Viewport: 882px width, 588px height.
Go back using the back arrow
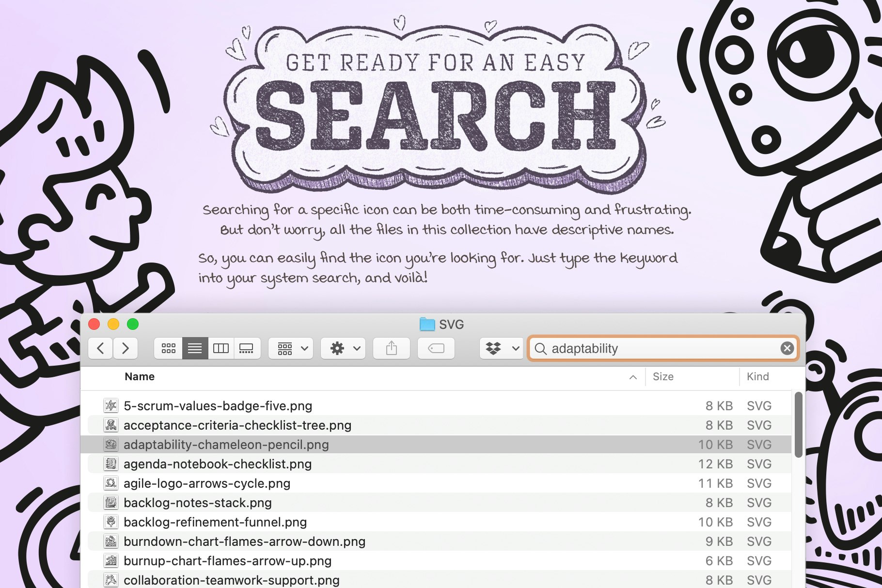(100, 348)
